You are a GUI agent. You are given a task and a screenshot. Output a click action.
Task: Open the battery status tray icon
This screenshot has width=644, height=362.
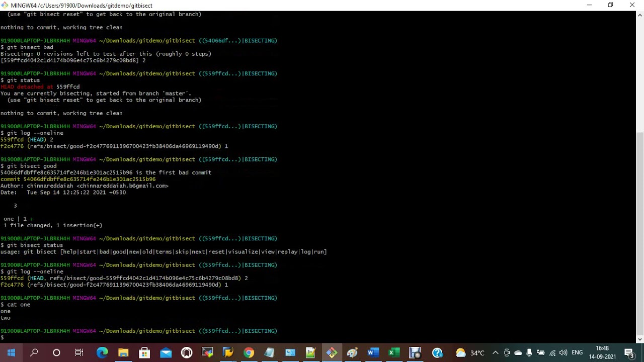pos(541,352)
